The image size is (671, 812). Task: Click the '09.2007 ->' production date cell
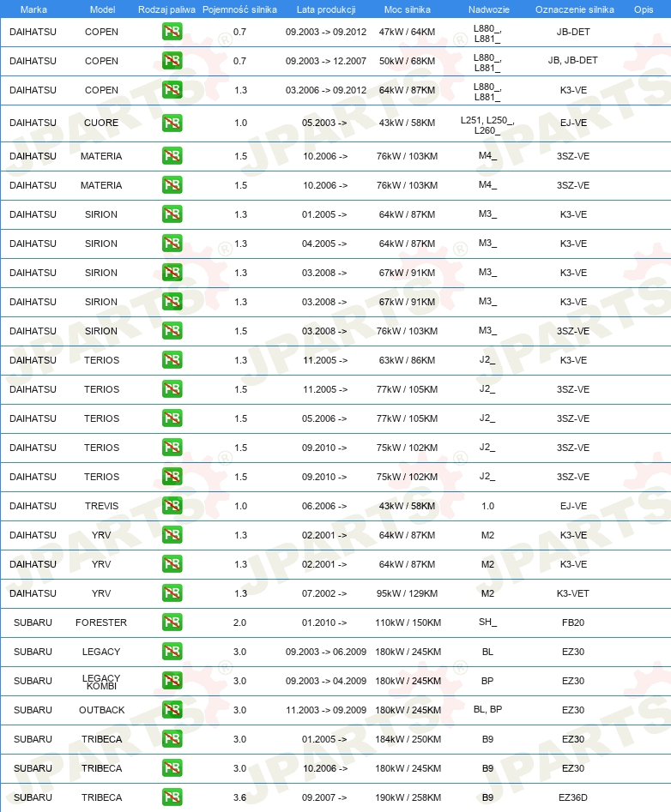click(x=324, y=797)
